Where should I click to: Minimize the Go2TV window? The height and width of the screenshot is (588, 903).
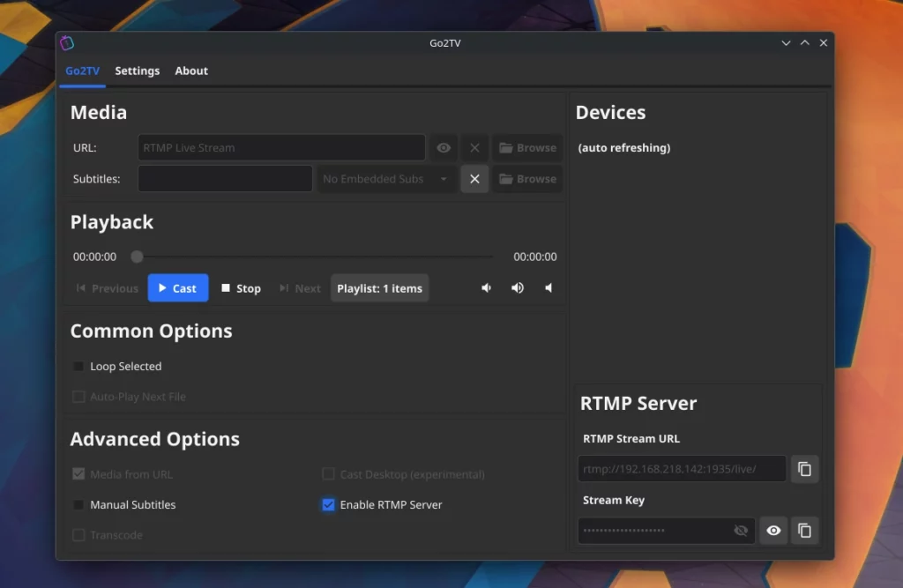[786, 43]
